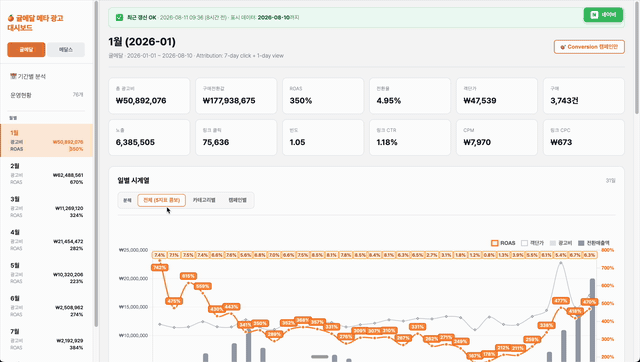640x362 pixels.
Task: Click the ₩177,938,675 conversion value card
Action: [x=236, y=96]
